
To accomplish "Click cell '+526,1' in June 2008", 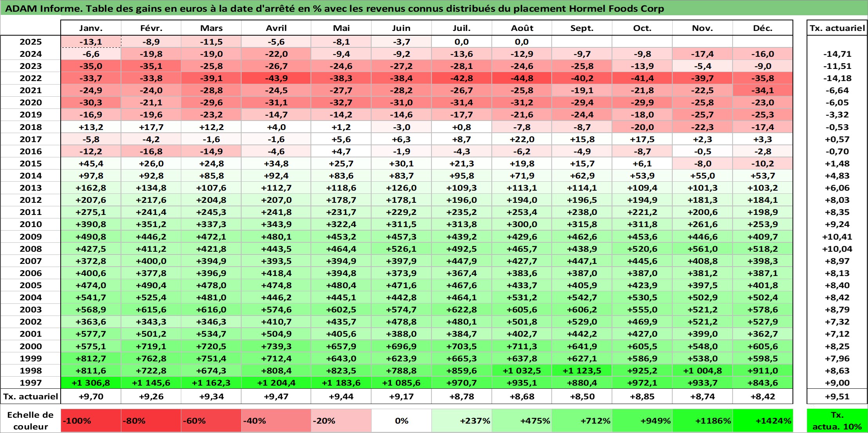I will pyautogui.click(x=401, y=249).
